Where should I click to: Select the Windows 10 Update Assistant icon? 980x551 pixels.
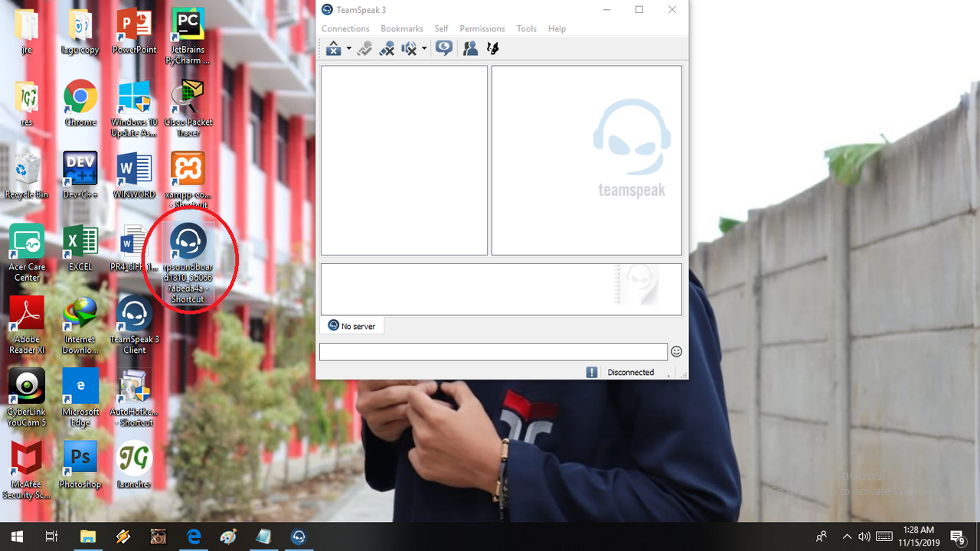[134, 108]
